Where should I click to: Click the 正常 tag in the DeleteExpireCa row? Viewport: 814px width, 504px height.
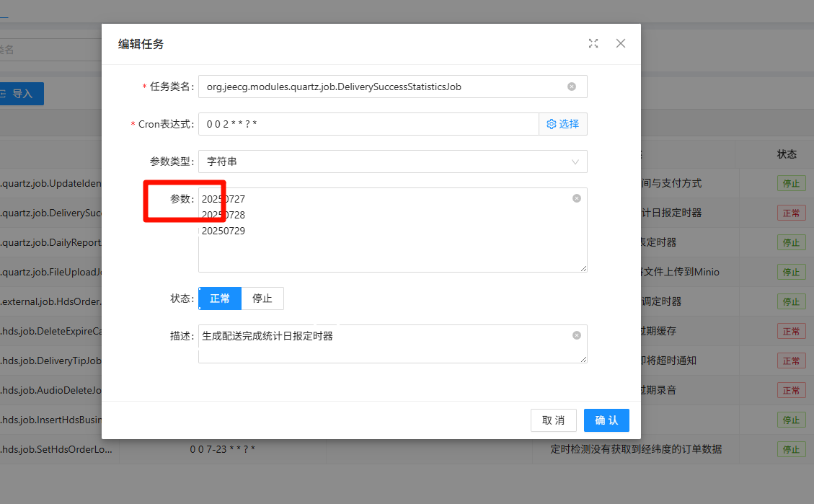point(791,331)
